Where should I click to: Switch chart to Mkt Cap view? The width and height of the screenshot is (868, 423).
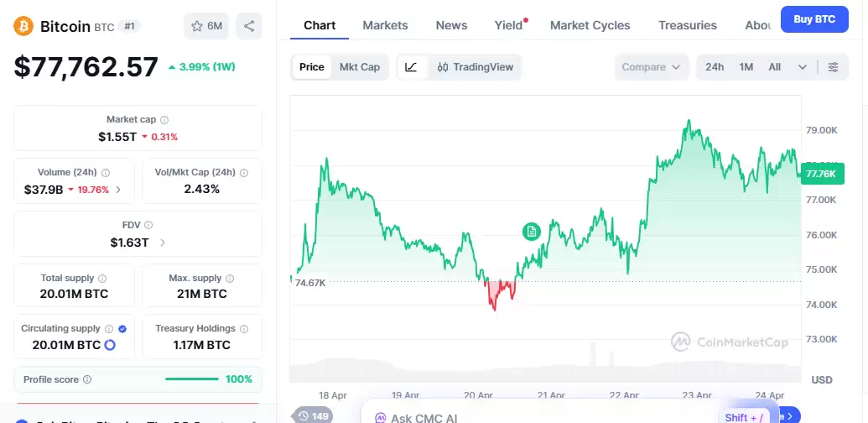pyautogui.click(x=360, y=67)
